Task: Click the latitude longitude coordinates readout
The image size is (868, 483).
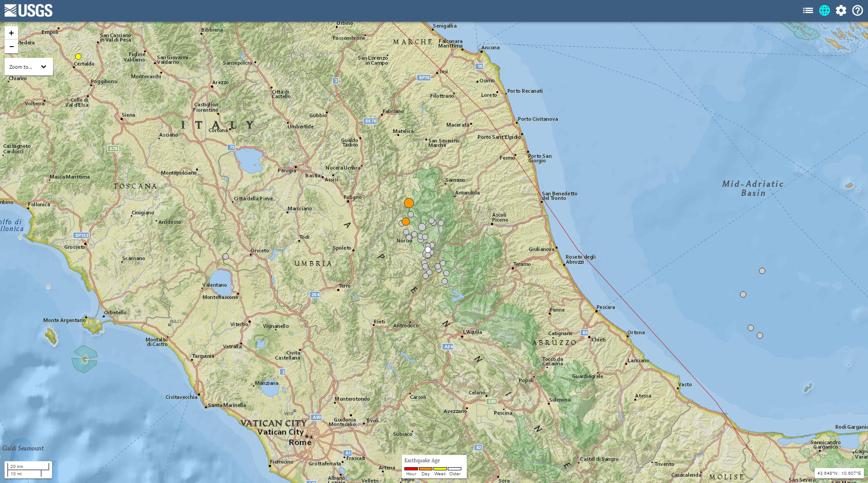Action: (839, 473)
